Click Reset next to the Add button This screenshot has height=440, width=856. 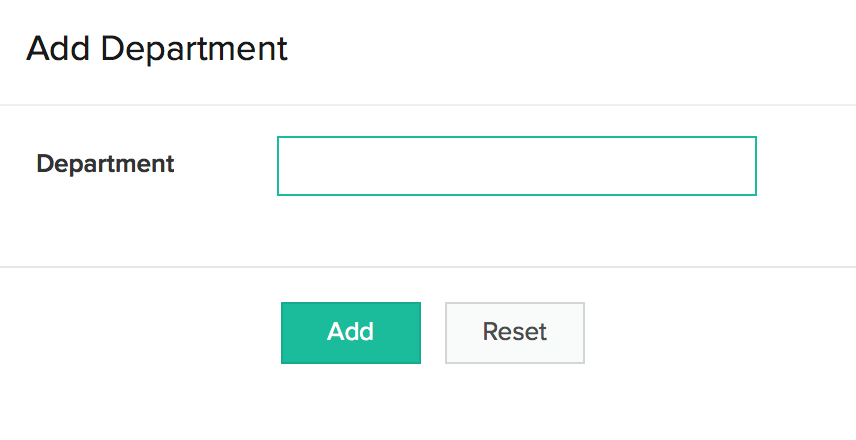click(514, 333)
